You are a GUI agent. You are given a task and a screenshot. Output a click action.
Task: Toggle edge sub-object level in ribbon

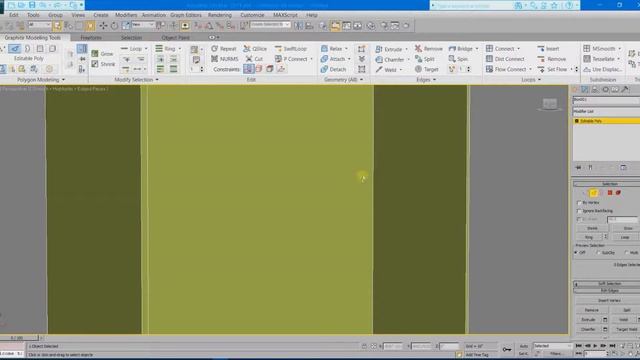click(15, 49)
